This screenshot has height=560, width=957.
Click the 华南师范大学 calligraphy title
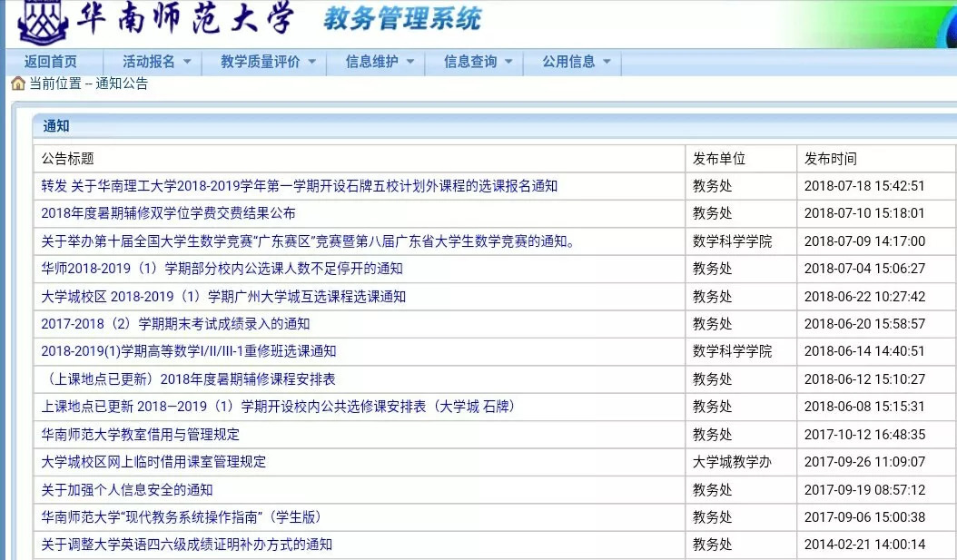(x=185, y=19)
